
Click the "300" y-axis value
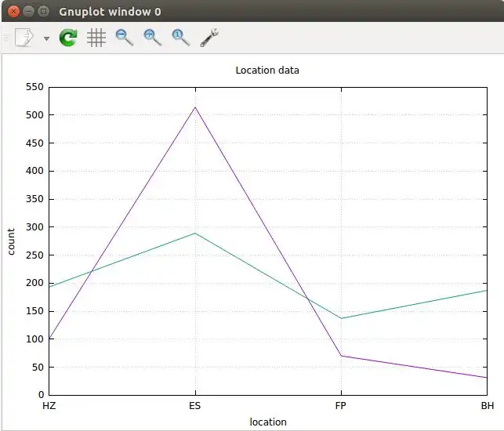tap(34, 227)
